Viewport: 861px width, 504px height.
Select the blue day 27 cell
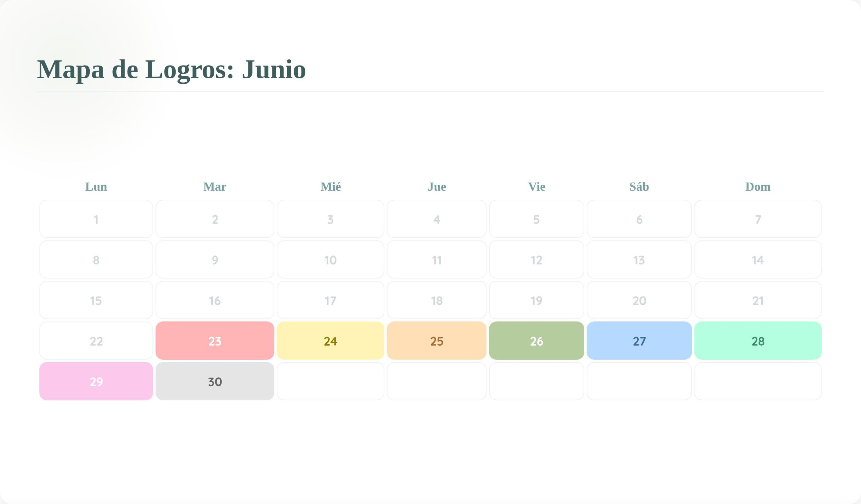[x=639, y=341]
